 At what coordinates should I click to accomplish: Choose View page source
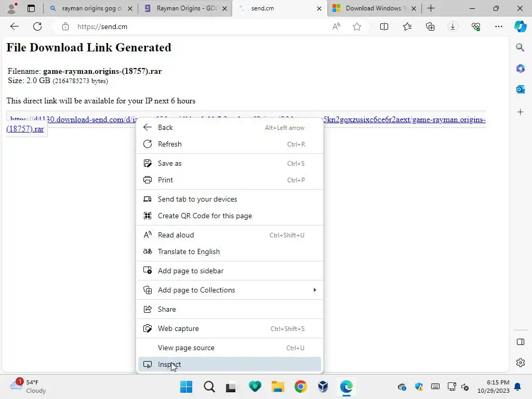(x=230, y=348)
